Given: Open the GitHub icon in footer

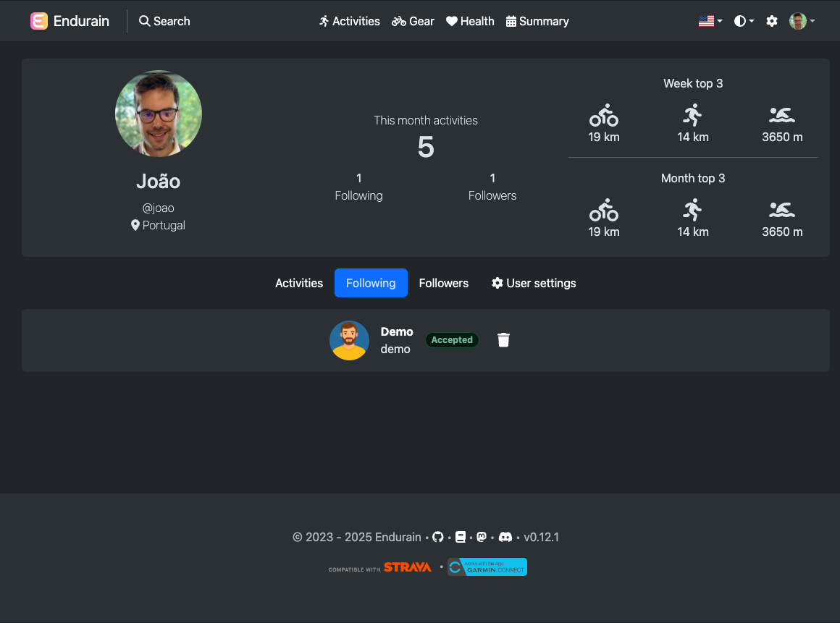Looking at the screenshot, I should pos(437,537).
